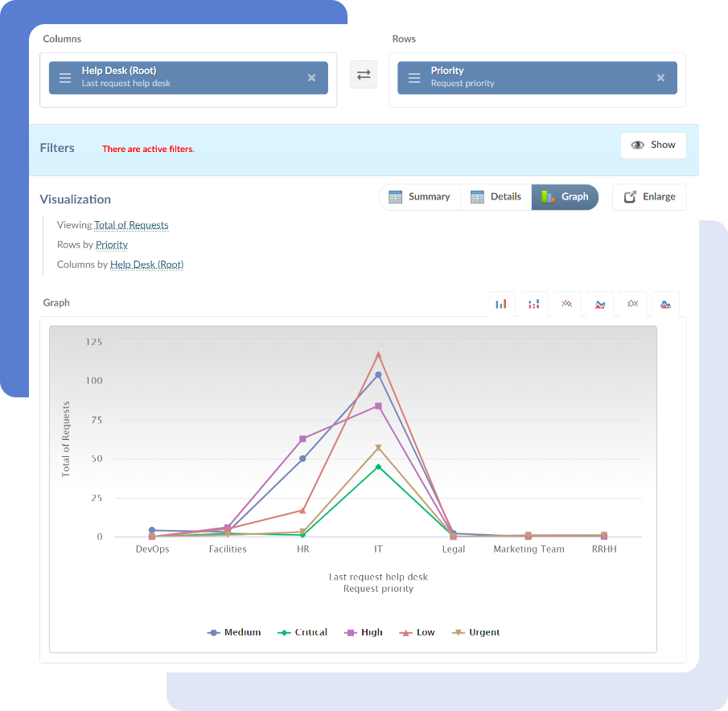Switch to the Summary view tab
Image resolution: width=728 pixels, height=711 pixels.
pos(419,197)
